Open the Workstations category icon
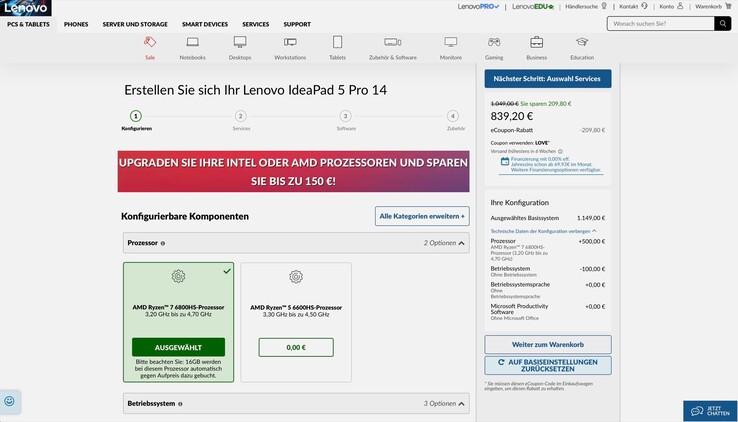Viewport: 738px width, 422px height. [290, 43]
